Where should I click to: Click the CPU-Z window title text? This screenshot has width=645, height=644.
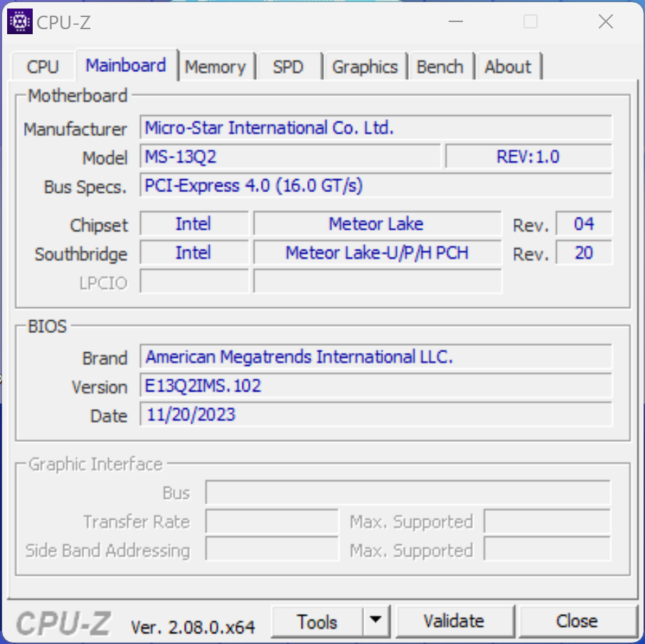point(63,22)
